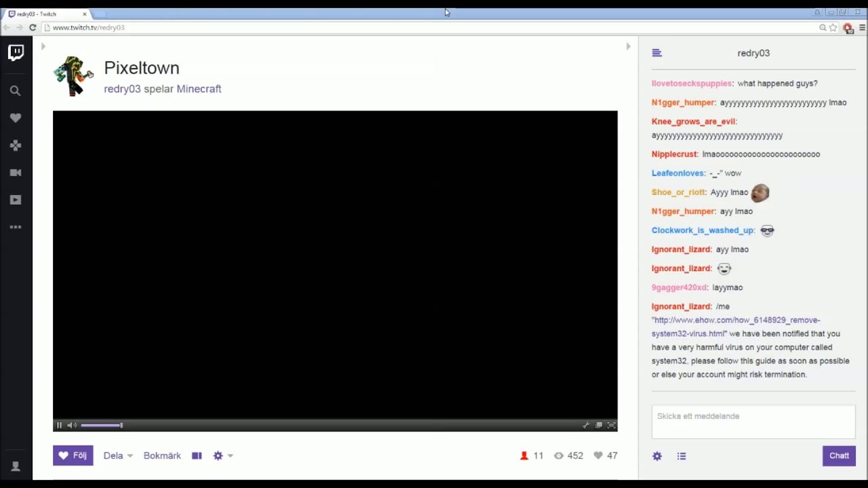Collapse left sidebar arrow
Image resolution: width=868 pixels, height=488 pixels.
[x=43, y=46]
